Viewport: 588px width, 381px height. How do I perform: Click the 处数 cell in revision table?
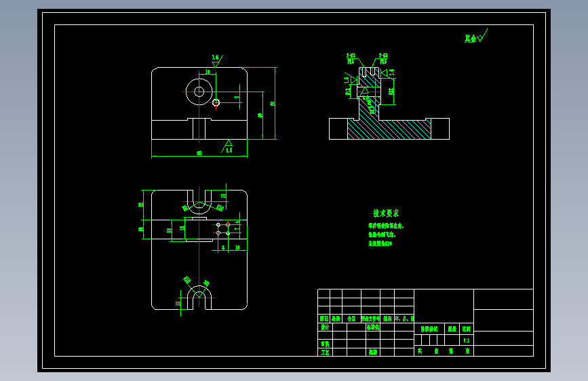(x=336, y=319)
